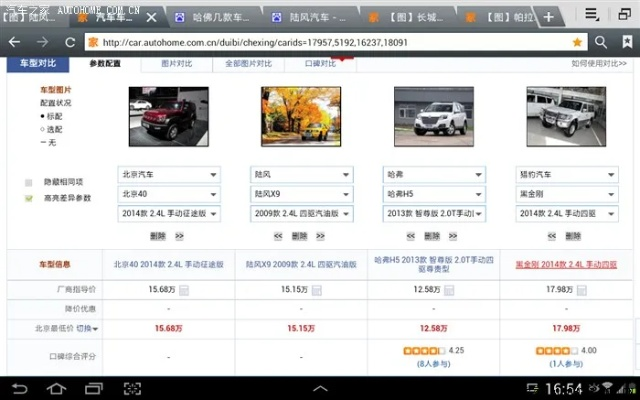Open 哈弗 brand dropdown
640x400 pixels.
(434, 174)
